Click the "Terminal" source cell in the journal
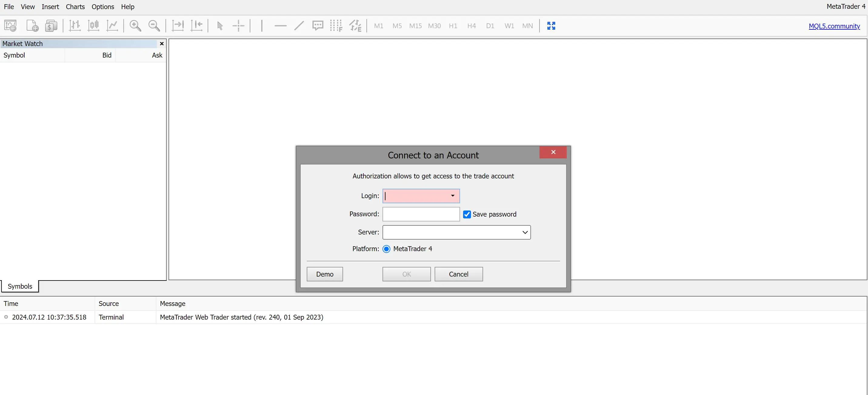The height and width of the screenshot is (395, 868). [x=111, y=317]
